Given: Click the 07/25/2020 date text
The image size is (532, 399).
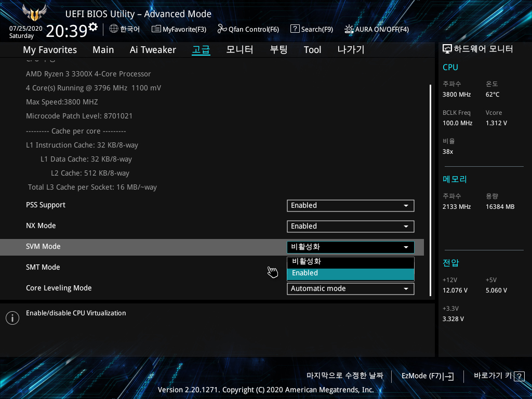Looking at the screenshot, I should pos(26,29).
